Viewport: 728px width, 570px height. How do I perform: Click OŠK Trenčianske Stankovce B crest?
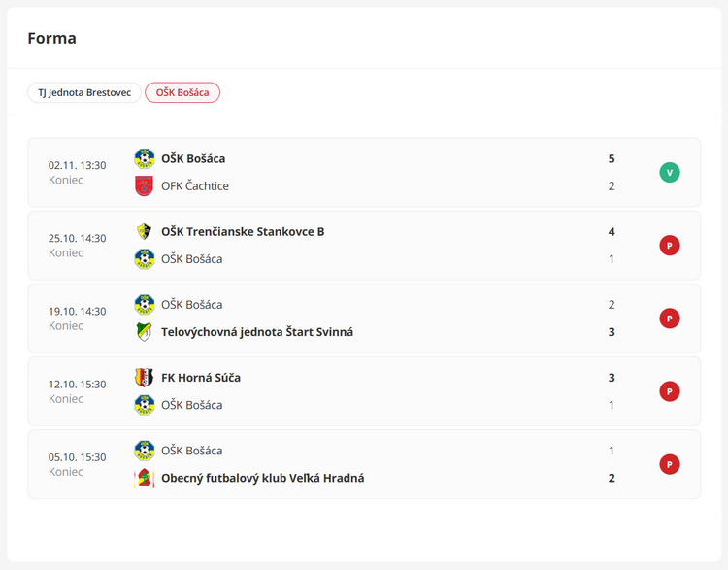145,232
